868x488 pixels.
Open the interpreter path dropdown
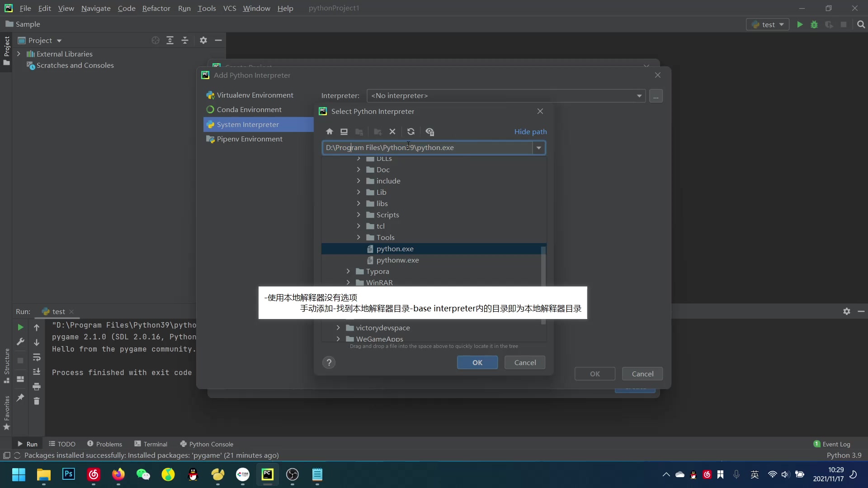(539, 147)
